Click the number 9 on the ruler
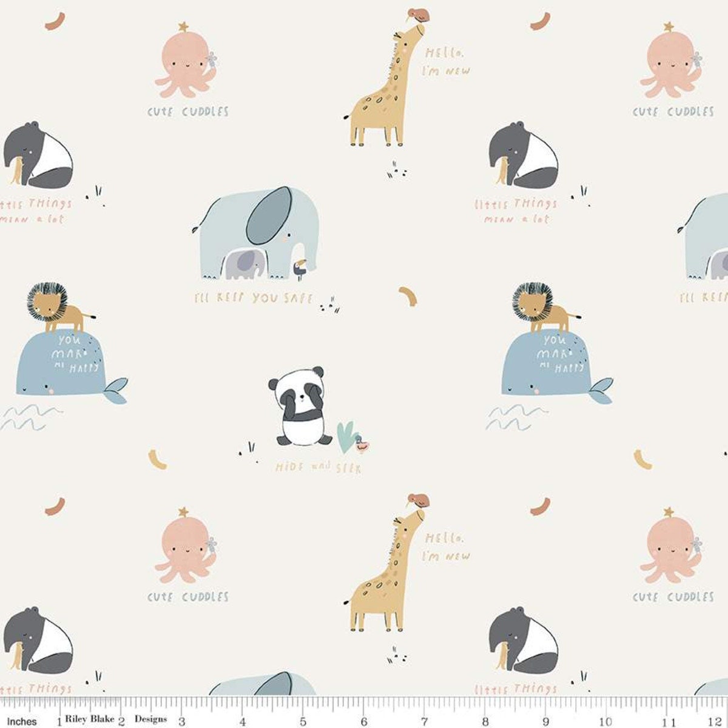 pos(545,720)
